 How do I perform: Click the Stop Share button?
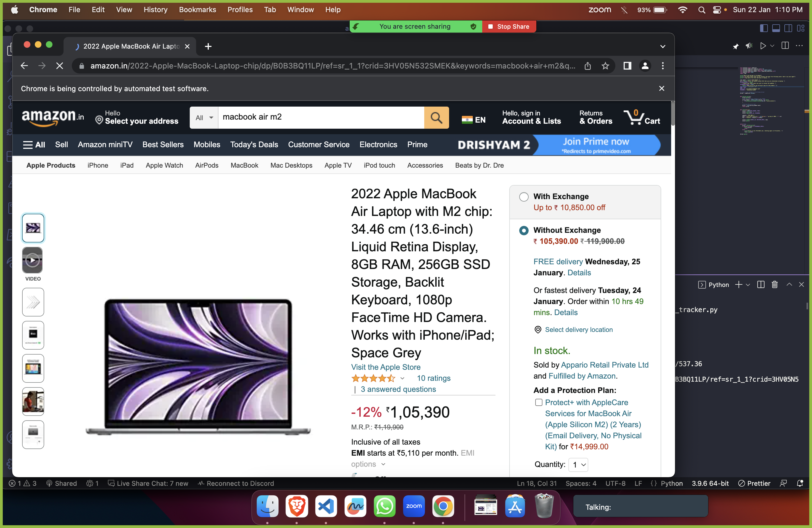(509, 27)
